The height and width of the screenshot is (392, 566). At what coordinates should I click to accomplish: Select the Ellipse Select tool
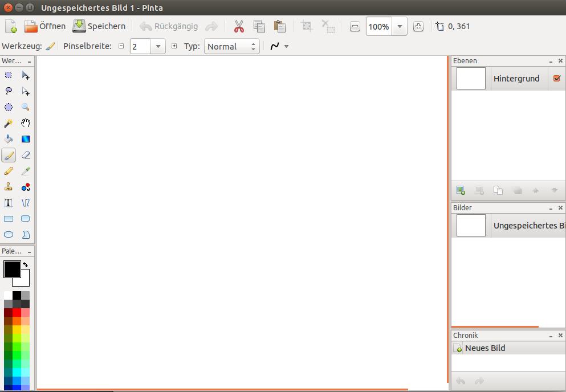point(9,107)
